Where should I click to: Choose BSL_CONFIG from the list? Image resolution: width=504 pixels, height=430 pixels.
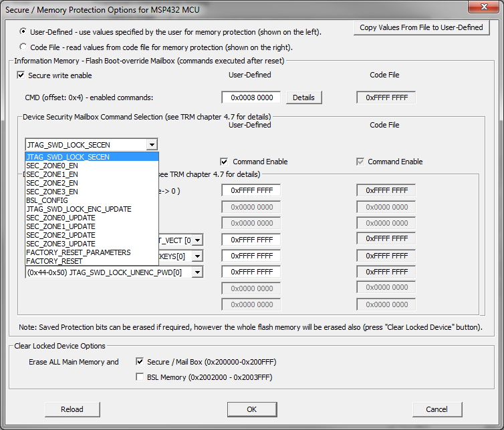coord(92,200)
